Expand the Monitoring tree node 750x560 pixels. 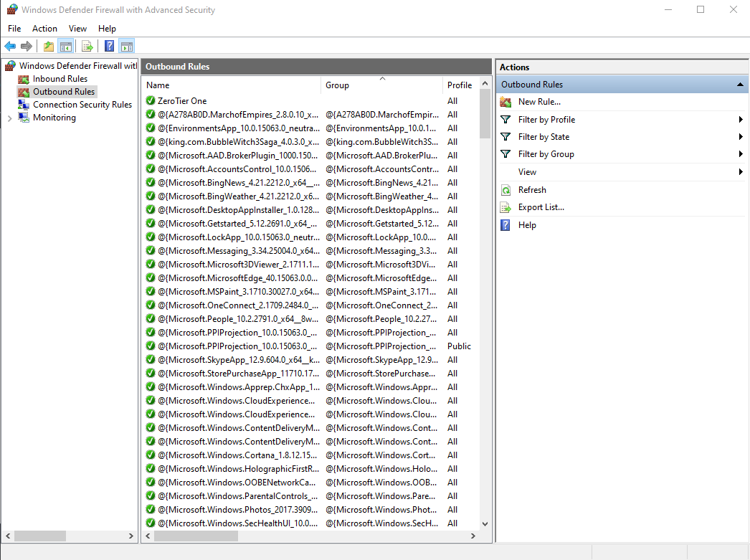(x=9, y=118)
